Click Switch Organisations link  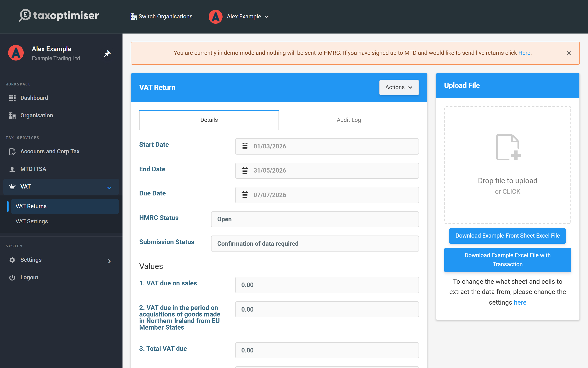pyautogui.click(x=161, y=17)
